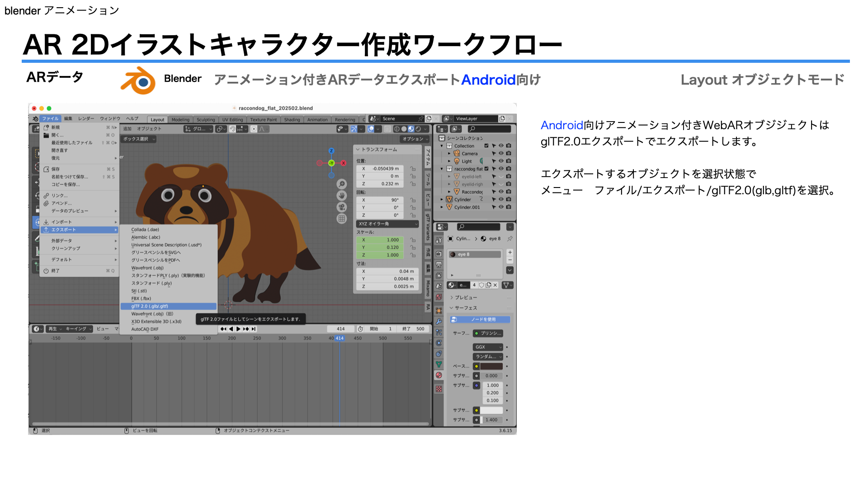Open オプション dropdown in viewport

[414, 139]
